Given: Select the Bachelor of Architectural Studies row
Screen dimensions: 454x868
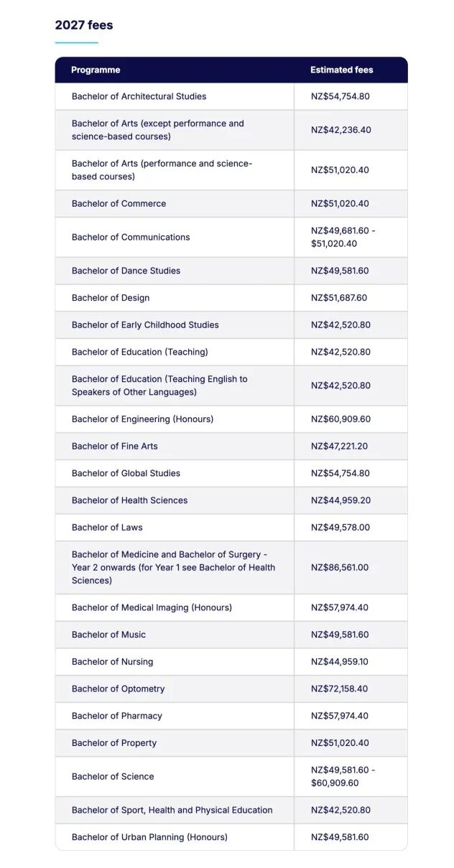Looking at the screenshot, I should (231, 96).
